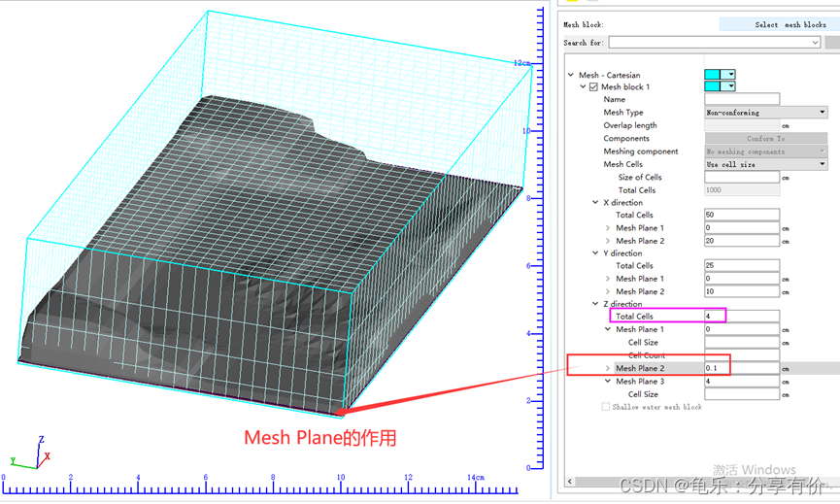Toggle the Shallow water mesh block checkbox
Viewport: 840px width, 504px height.
[x=606, y=407]
